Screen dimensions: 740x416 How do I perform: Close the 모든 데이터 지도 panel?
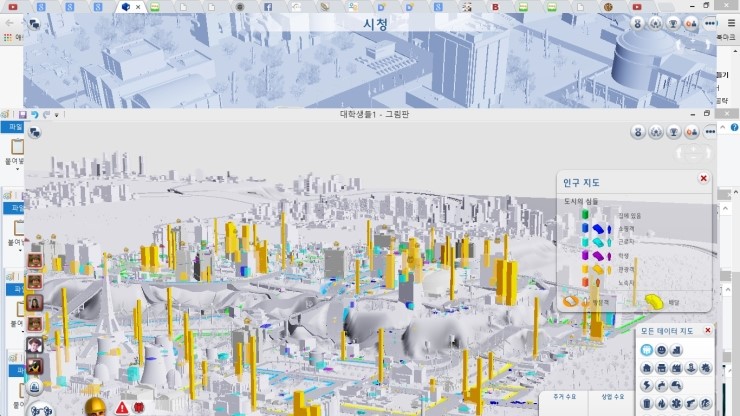tap(708, 330)
